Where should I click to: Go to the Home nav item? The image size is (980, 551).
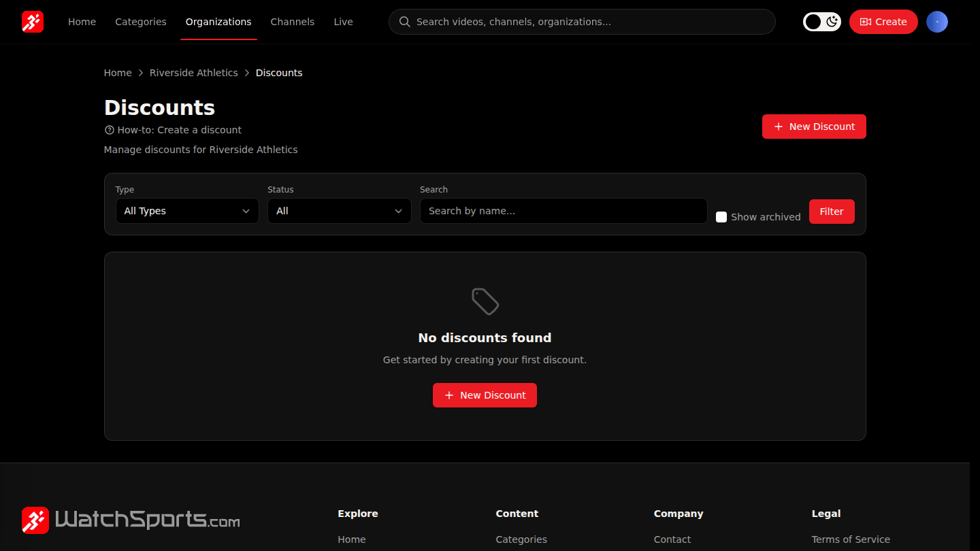pyautogui.click(x=82, y=22)
